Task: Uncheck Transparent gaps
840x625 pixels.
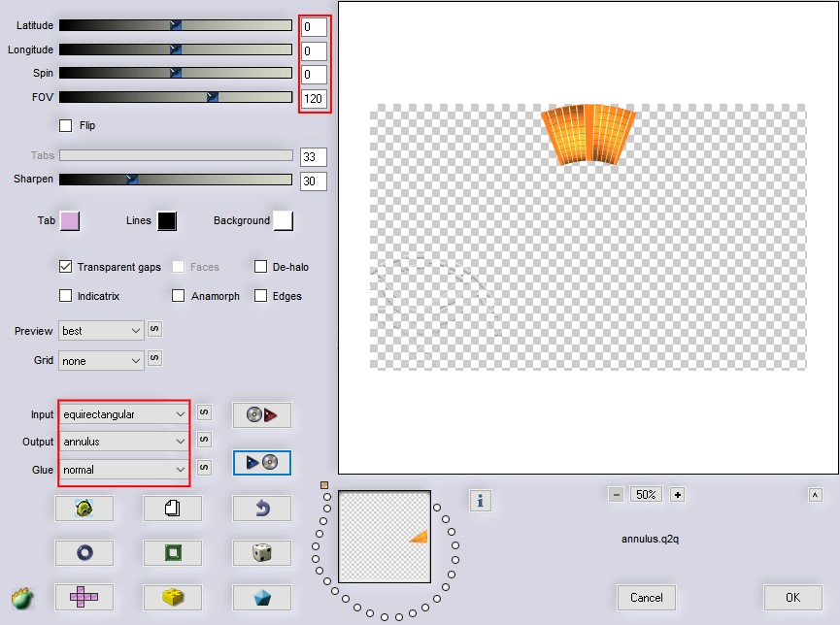Action: pos(65,266)
